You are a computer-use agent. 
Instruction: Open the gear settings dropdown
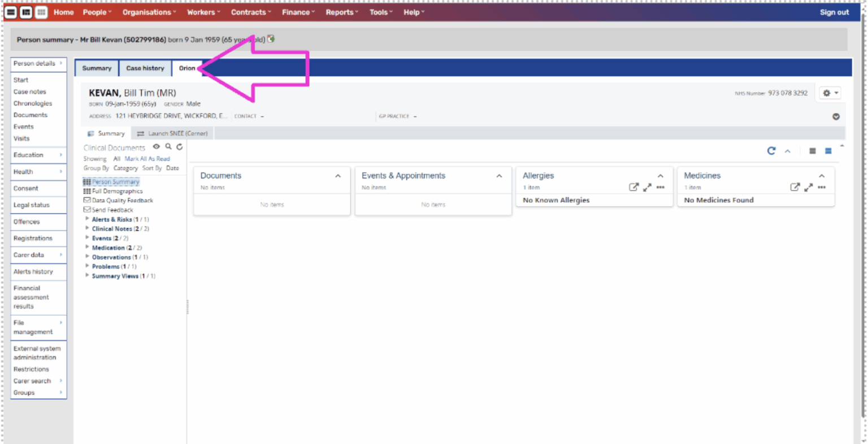tap(830, 93)
